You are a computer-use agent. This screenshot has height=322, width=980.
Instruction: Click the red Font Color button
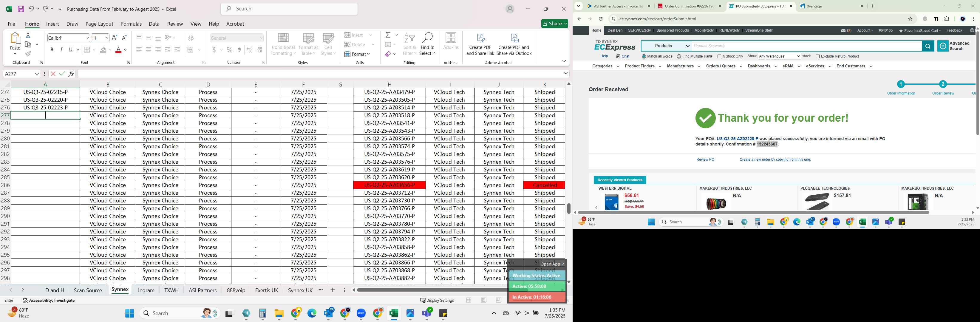pos(118,50)
